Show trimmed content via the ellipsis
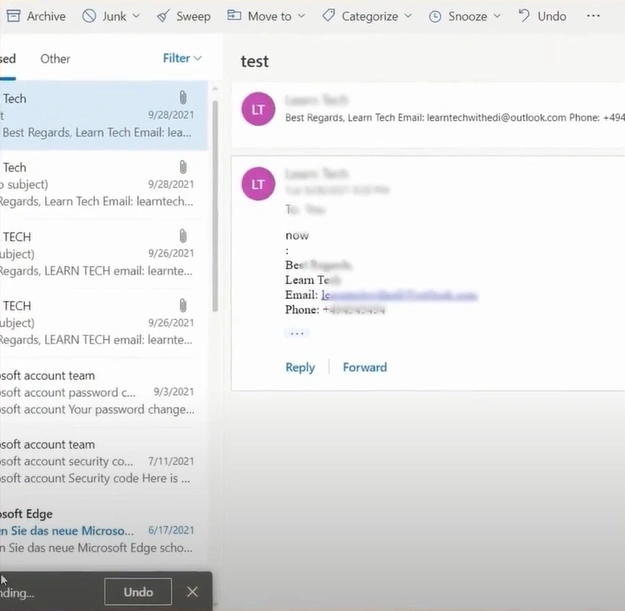The height and width of the screenshot is (611, 625). pos(297,333)
